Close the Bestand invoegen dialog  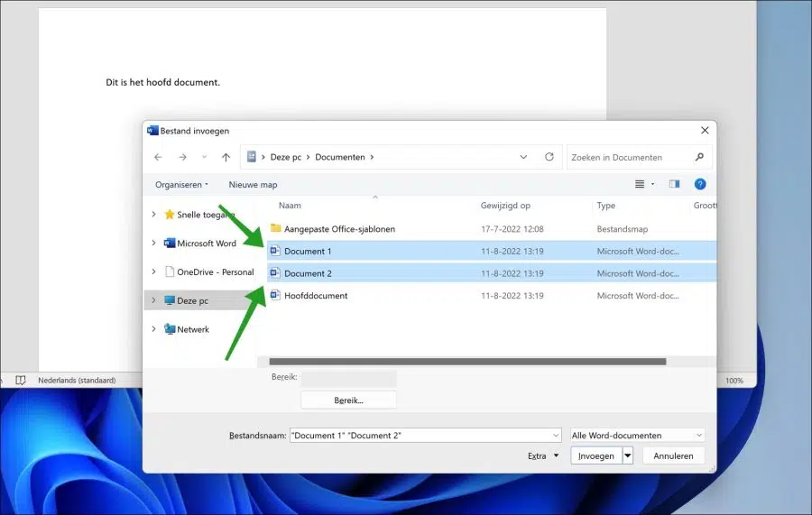click(705, 131)
